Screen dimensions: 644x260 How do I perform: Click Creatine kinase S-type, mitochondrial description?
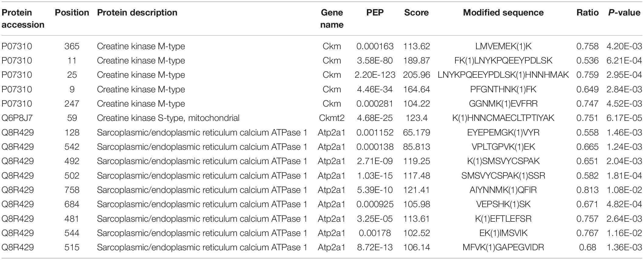pyautogui.click(x=168, y=118)
